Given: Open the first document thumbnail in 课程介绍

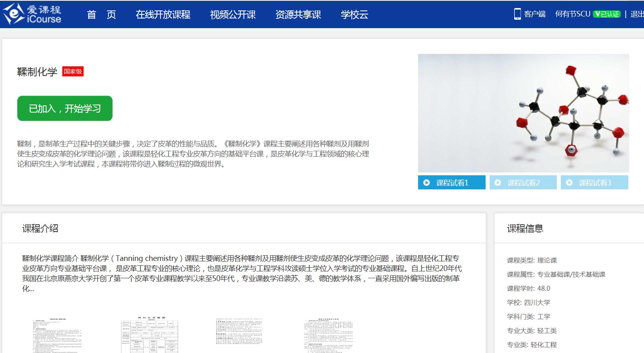Looking at the screenshot, I should [57, 335].
